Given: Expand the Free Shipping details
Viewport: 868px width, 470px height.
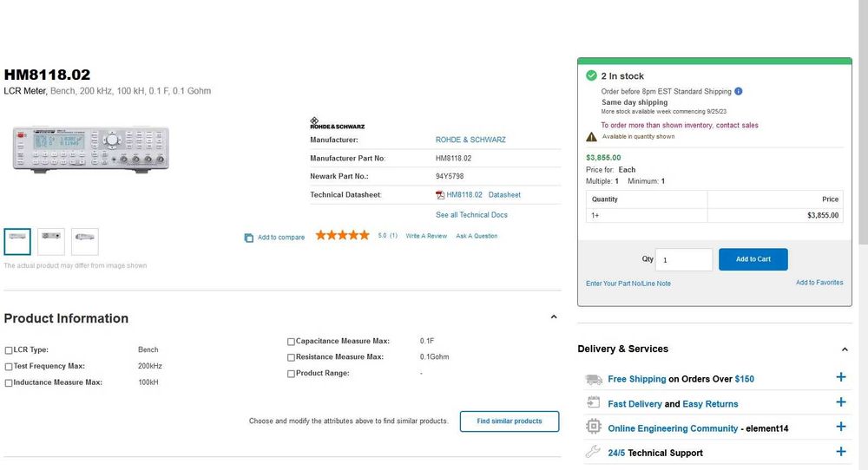Looking at the screenshot, I should [840, 378].
